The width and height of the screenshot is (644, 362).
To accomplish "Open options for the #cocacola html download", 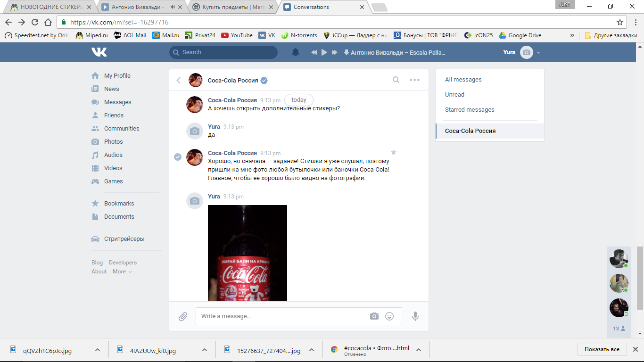I will 419,350.
